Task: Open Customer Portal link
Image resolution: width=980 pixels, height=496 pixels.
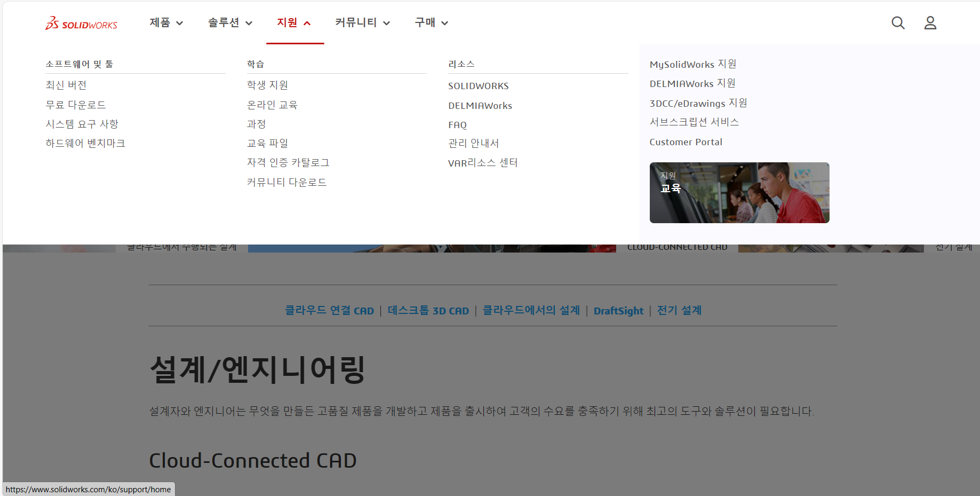Action: 686,142
